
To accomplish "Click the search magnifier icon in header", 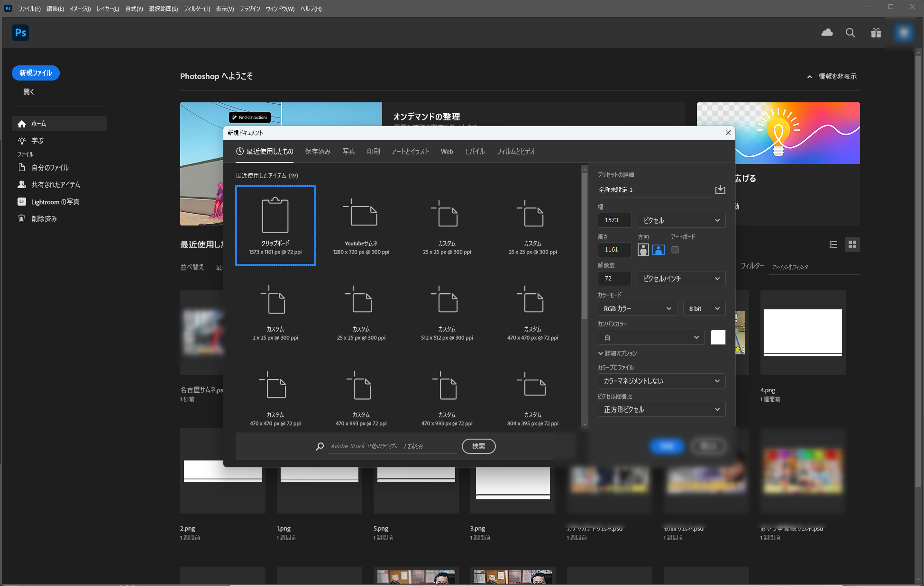I will coord(851,33).
